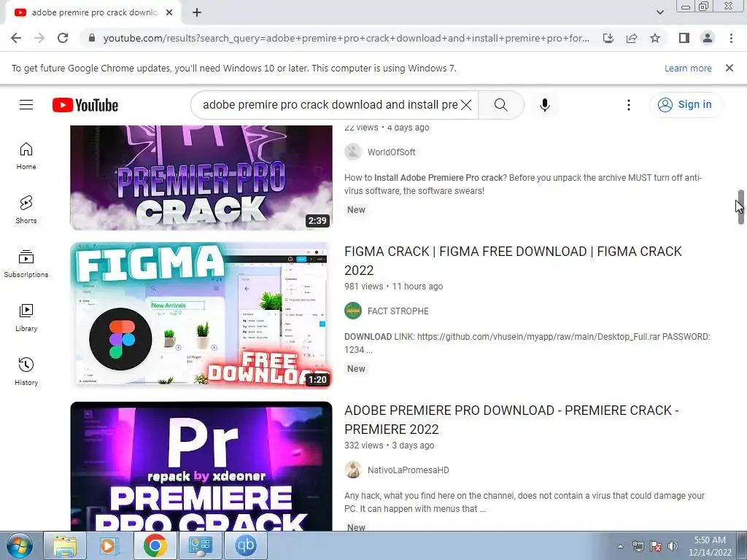Click WorldOfSoft channel avatar
Viewport: 747px width, 560px height.
point(353,152)
